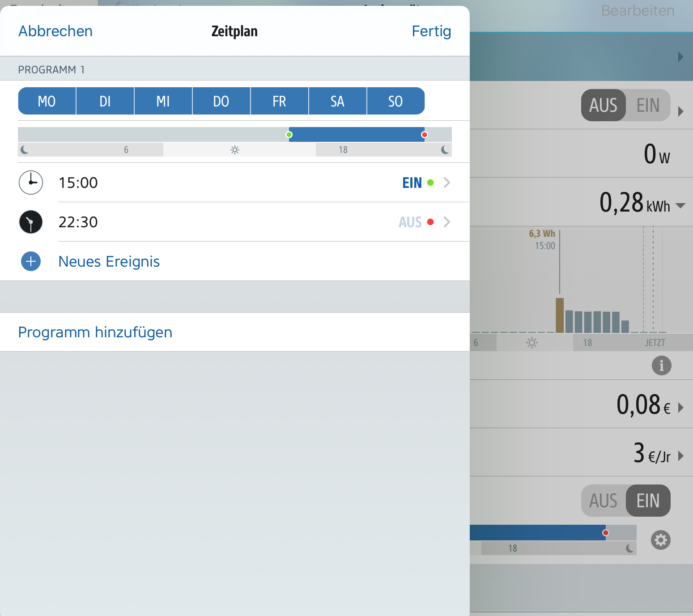Toggle Monday (MO) in weekday selector
The height and width of the screenshot is (616, 693).
click(x=47, y=101)
